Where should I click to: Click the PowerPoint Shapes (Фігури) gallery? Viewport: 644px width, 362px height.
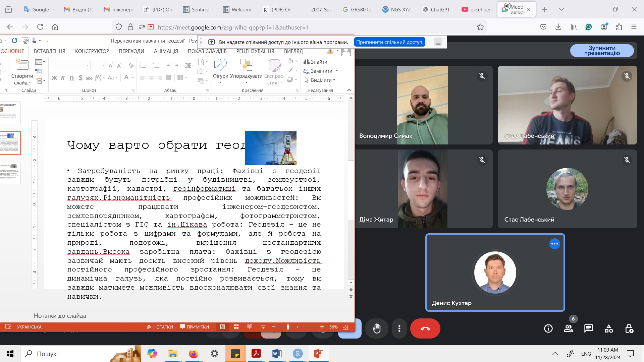click(x=220, y=70)
